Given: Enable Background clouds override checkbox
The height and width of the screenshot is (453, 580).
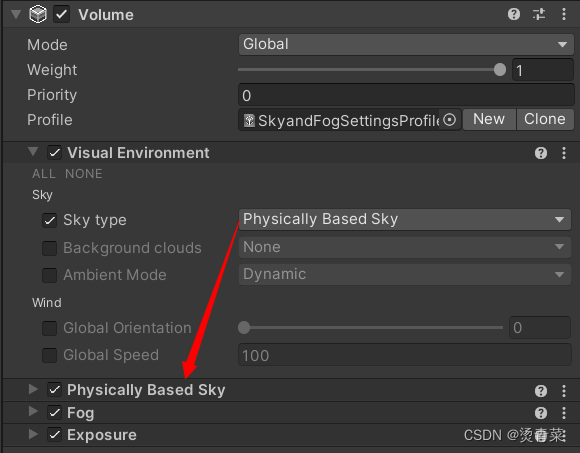Looking at the screenshot, I should click(49, 248).
